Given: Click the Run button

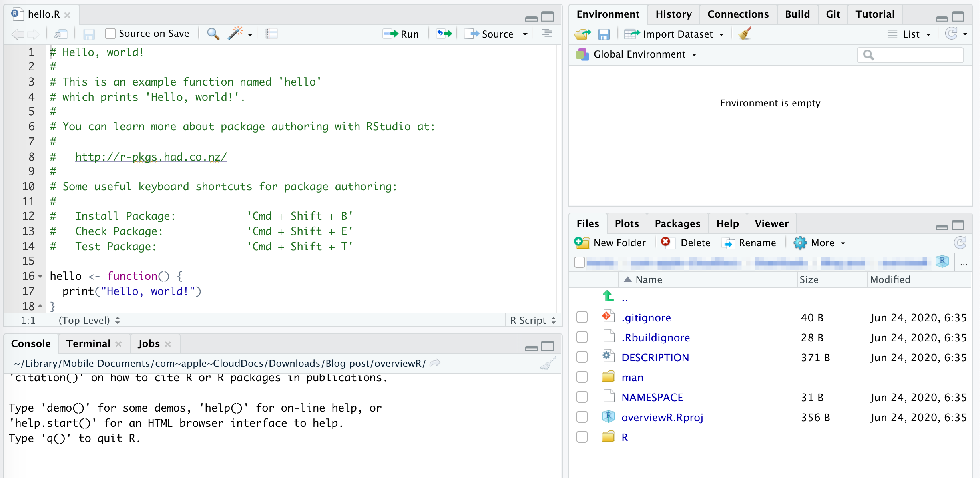Looking at the screenshot, I should coord(400,34).
